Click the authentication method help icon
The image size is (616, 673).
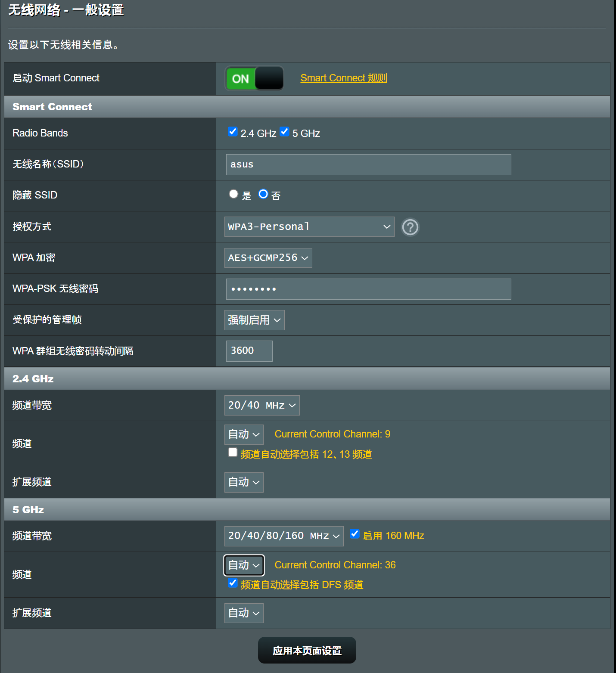(x=410, y=227)
